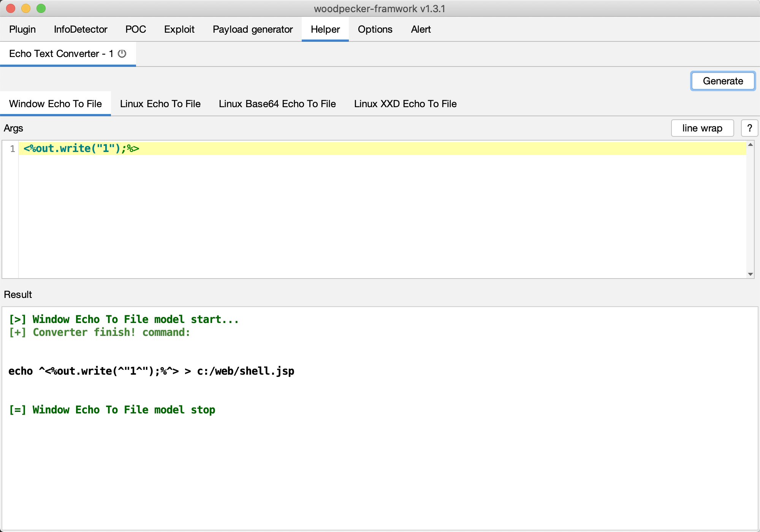Click the green macOS fullscreen window button

41,8
